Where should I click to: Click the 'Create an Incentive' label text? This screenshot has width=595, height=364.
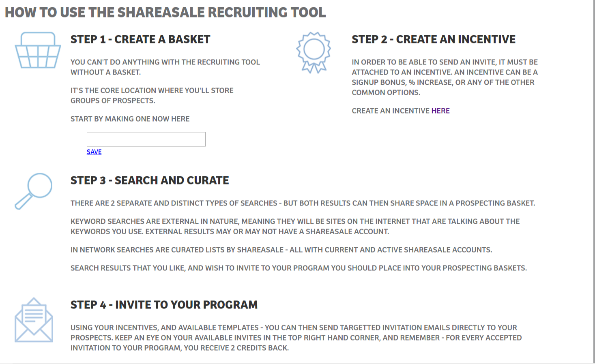tap(391, 111)
